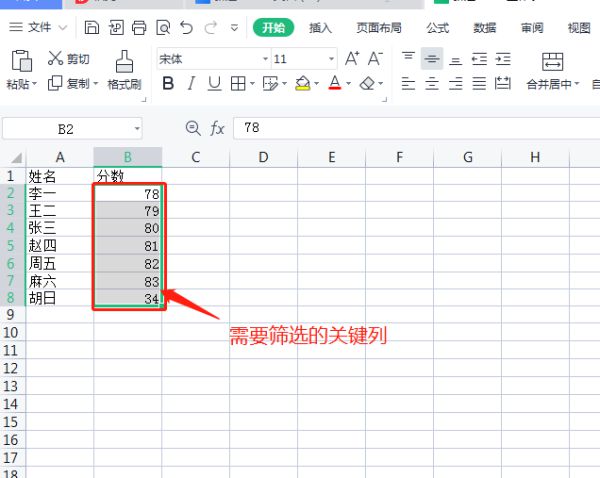600x478 pixels.
Task: Click cell containing 姓名
Action: tap(59, 176)
